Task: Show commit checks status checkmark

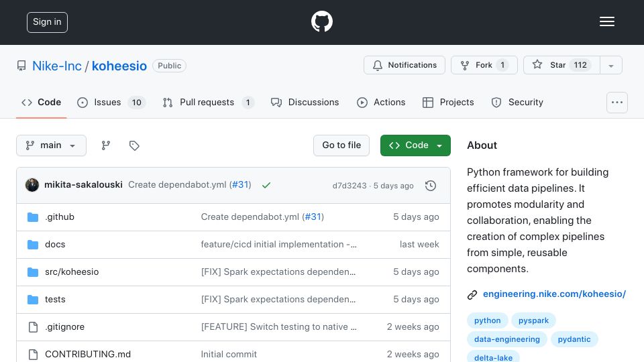Action: click(266, 185)
